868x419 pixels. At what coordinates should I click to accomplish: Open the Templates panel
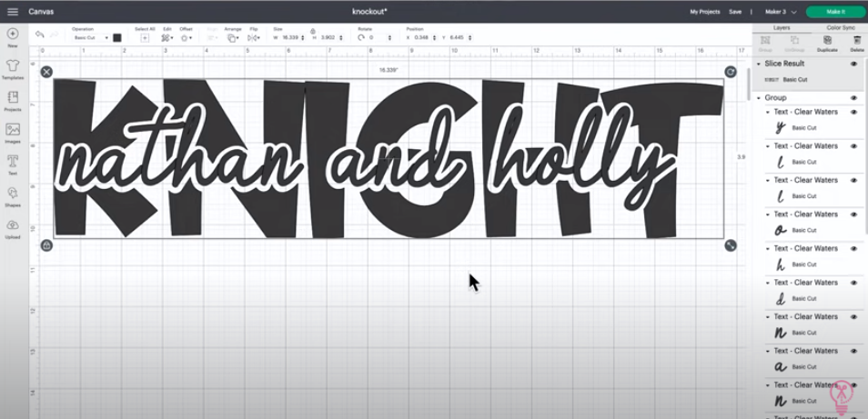(x=12, y=70)
